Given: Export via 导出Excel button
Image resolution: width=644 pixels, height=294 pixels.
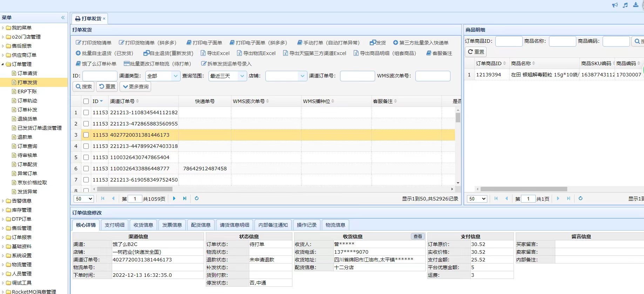Looking at the screenshot, I should (215, 53).
